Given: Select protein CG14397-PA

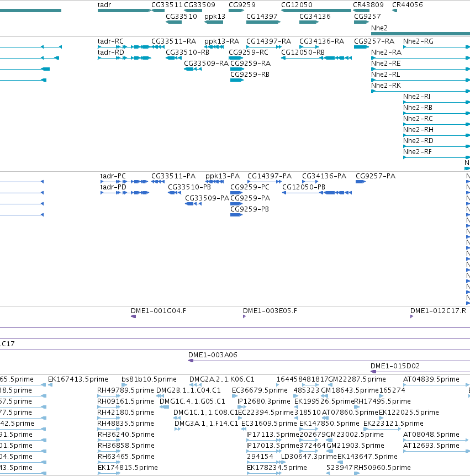Looking at the screenshot, I should coord(270,176).
